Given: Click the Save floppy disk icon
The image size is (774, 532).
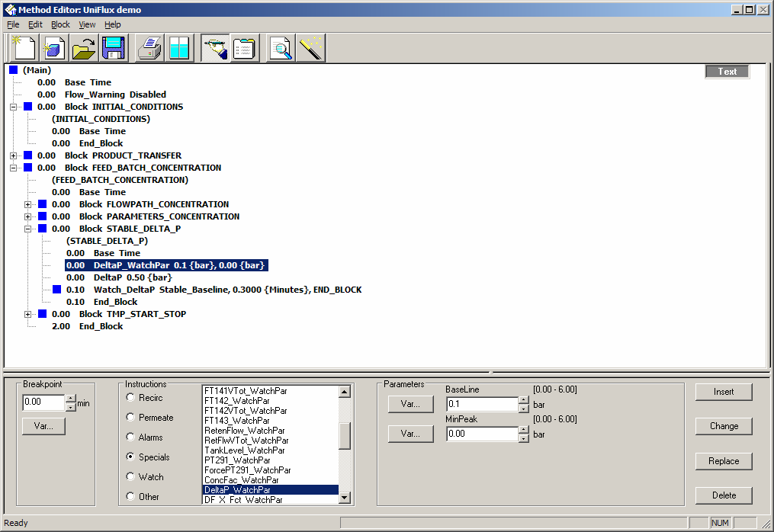Looking at the screenshot, I should (x=114, y=48).
